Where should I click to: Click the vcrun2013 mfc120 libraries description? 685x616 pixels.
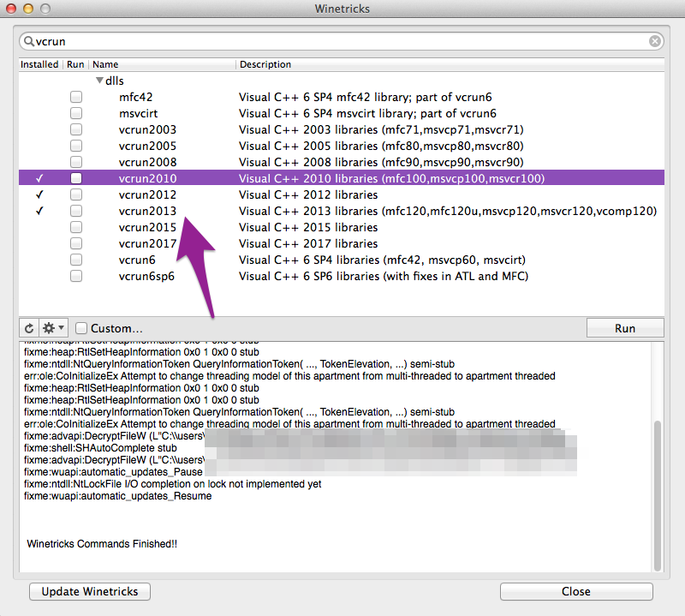pyautogui.click(x=448, y=211)
